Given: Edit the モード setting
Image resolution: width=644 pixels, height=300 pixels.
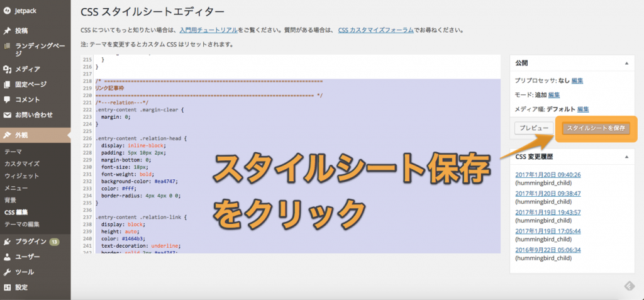Looking at the screenshot, I should pos(554,95).
